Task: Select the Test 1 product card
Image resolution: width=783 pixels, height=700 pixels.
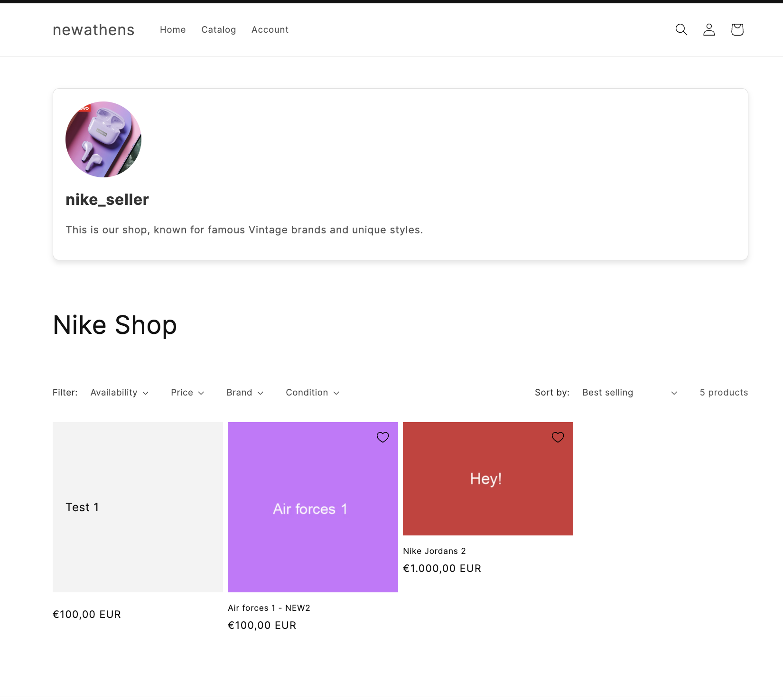Action: [x=138, y=507]
